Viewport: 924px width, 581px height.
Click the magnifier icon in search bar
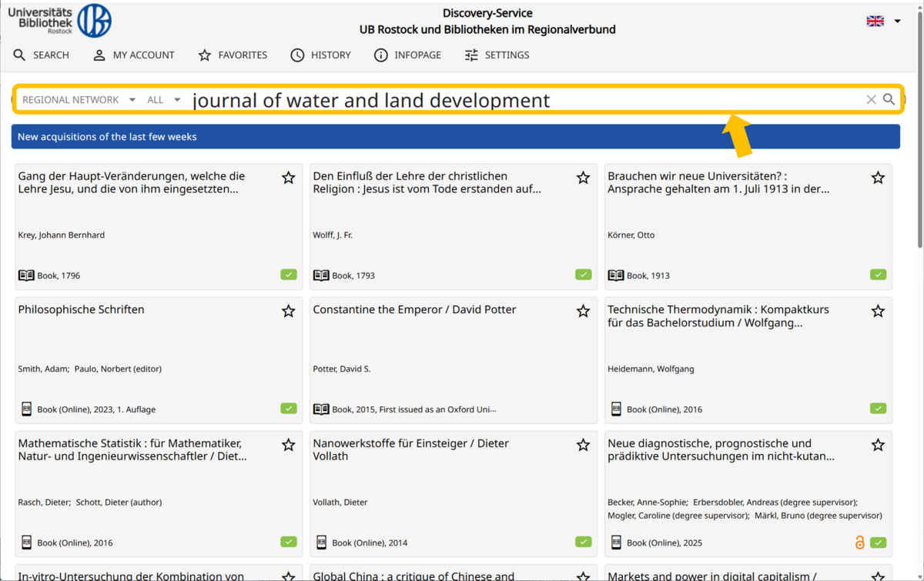(x=889, y=99)
